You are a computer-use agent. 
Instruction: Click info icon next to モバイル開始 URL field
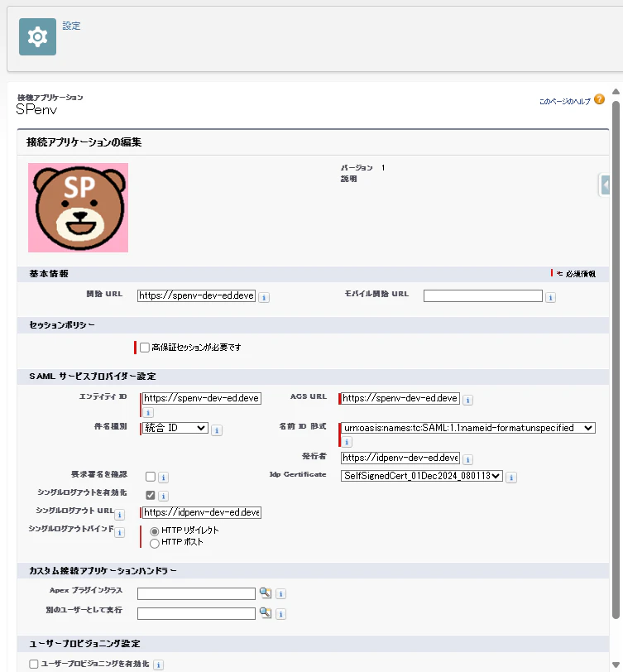pos(550,297)
